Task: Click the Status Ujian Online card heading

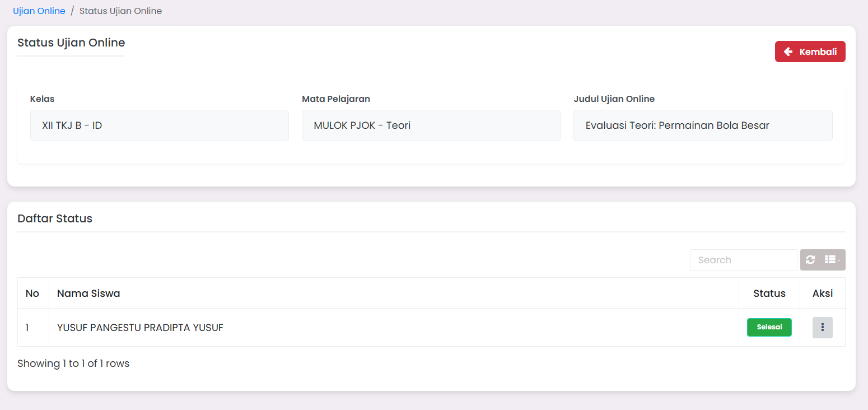Action: (x=71, y=43)
